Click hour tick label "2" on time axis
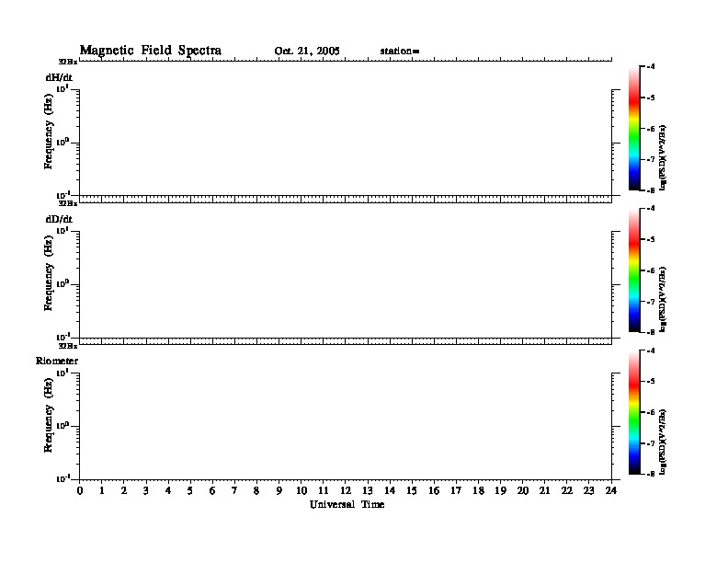 (124, 490)
